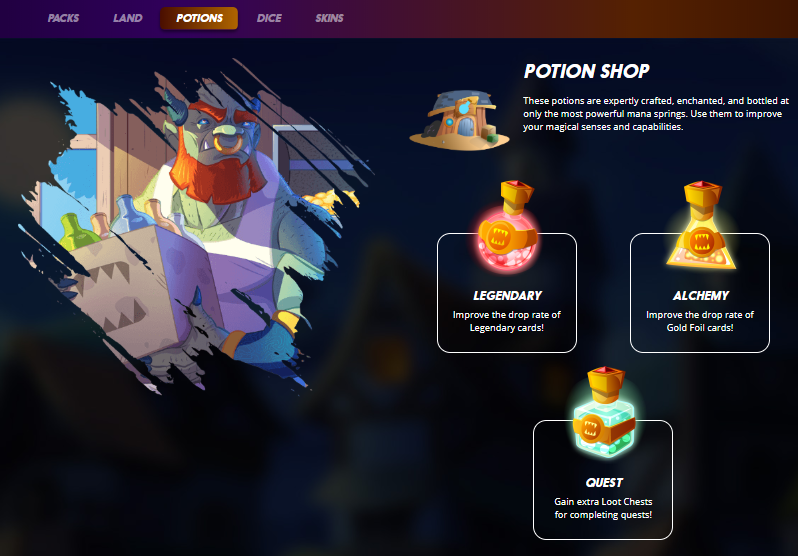Click the Gold Foil cards drop rate text
This screenshot has width=798, height=556.
point(700,321)
